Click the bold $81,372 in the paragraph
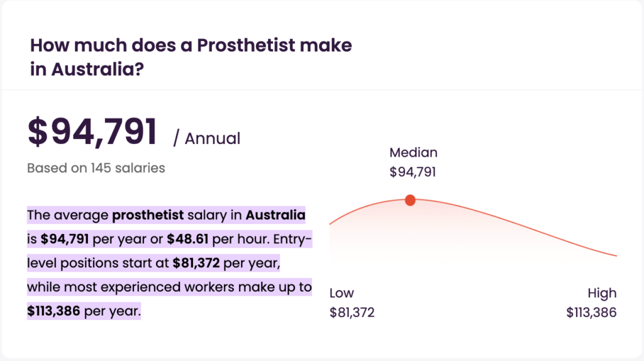The image size is (644, 361). (x=196, y=263)
